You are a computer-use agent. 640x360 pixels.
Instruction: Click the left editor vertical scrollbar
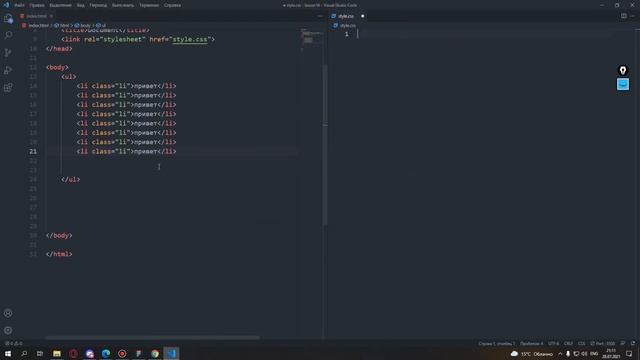click(x=325, y=145)
